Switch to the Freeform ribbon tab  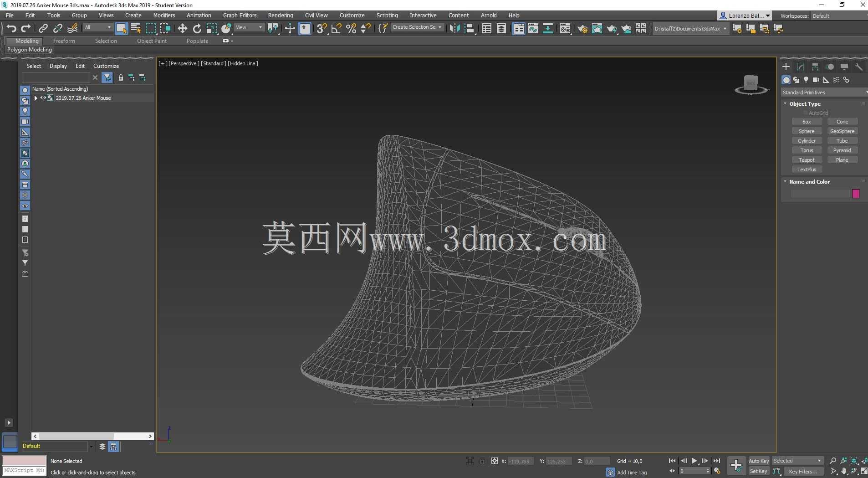pyautogui.click(x=64, y=41)
